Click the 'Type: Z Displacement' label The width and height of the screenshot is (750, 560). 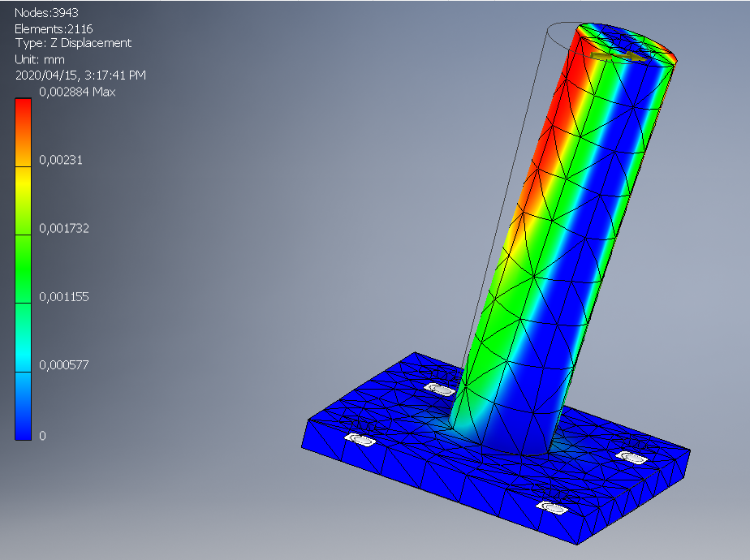73,43
